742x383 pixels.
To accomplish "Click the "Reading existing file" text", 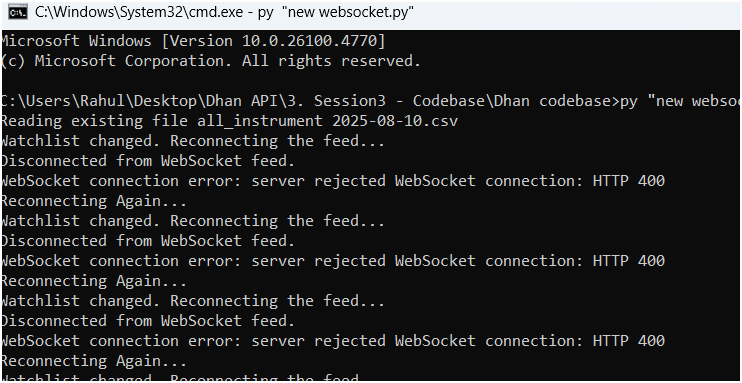I will [94, 121].
